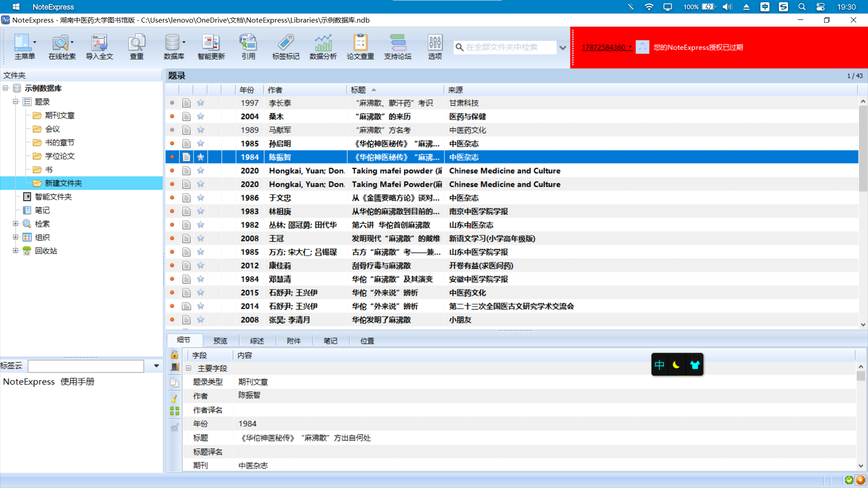
Task: Click the green grid icon in details sidebar
Action: tap(175, 411)
